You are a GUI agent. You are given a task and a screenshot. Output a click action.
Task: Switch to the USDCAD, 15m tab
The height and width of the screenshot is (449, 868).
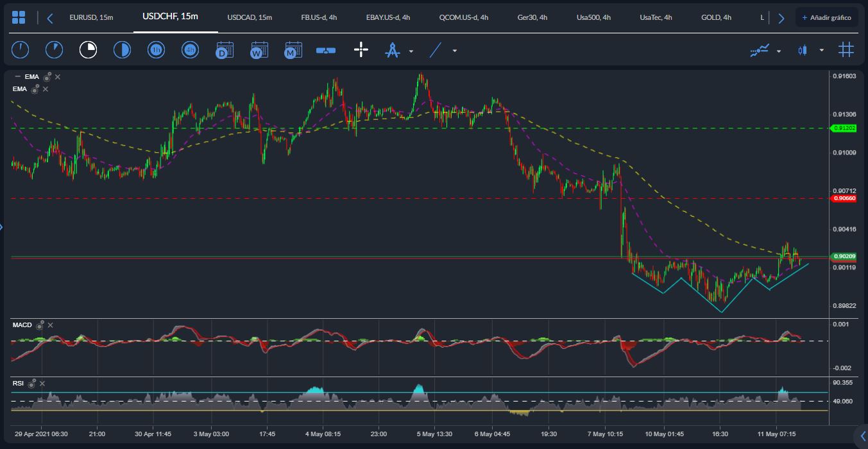tap(250, 17)
